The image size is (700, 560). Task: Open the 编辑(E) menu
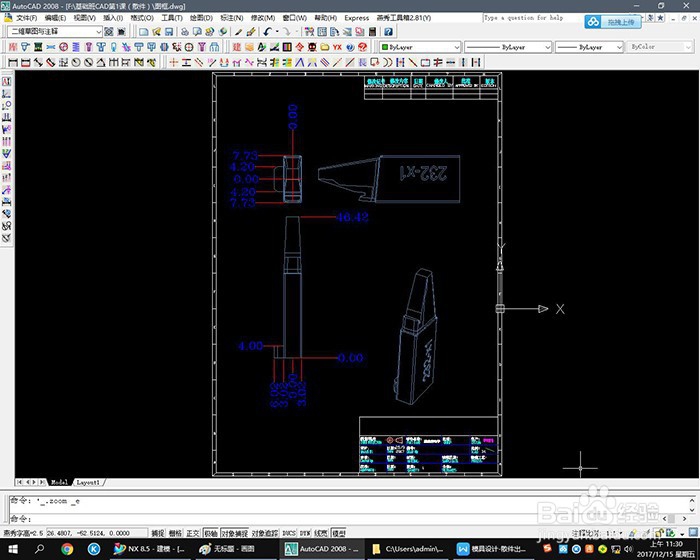click(55, 18)
